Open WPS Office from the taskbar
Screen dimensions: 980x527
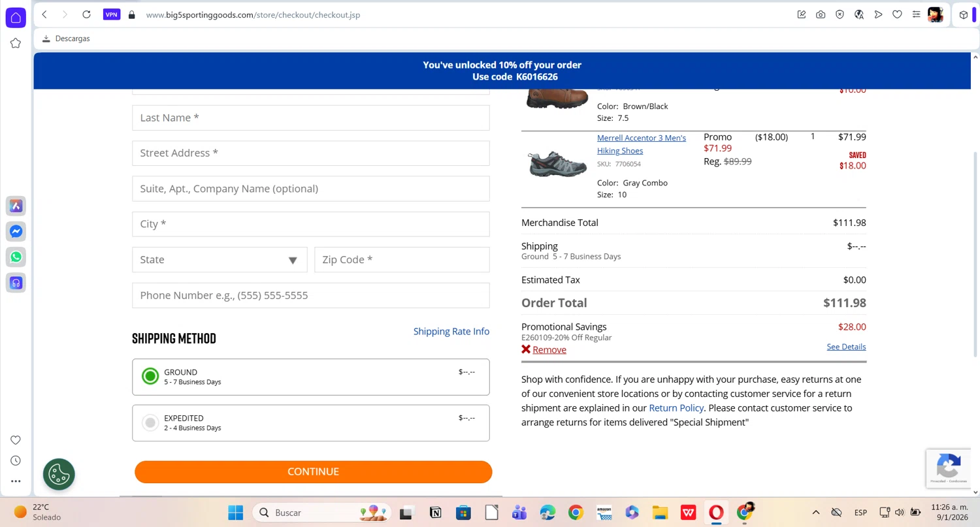pyautogui.click(x=688, y=513)
